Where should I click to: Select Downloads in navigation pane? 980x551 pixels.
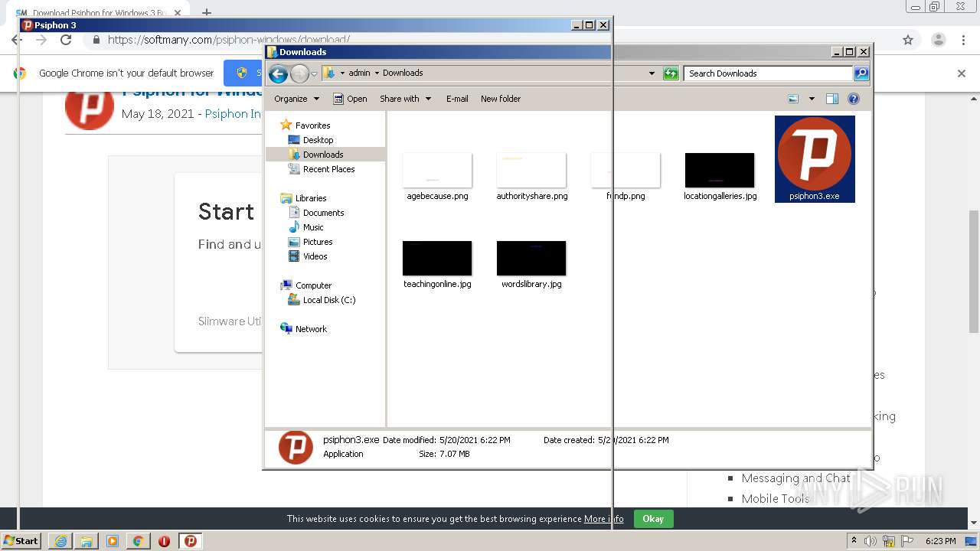(x=323, y=155)
